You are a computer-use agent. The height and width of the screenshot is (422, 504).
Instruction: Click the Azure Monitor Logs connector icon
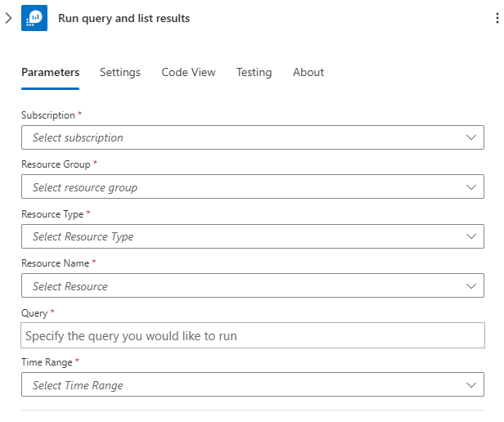pyautogui.click(x=34, y=18)
